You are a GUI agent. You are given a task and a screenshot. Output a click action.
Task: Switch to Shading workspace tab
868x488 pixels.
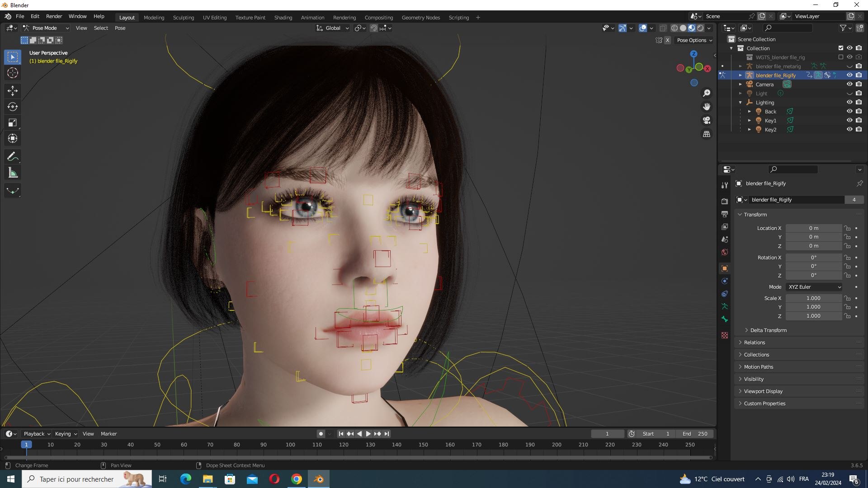pyautogui.click(x=283, y=18)
